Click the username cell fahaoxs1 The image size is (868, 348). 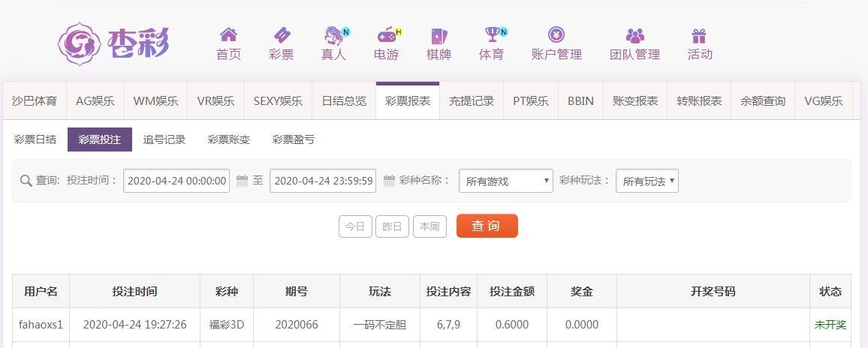click(x=41, y=324)
